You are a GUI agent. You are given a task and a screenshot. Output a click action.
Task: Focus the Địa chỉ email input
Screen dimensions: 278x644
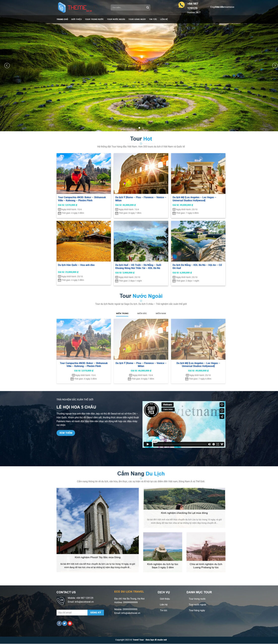72,613
